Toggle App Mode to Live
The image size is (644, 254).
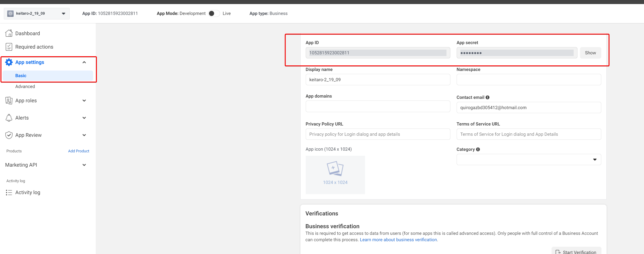(x=214, y=13)
